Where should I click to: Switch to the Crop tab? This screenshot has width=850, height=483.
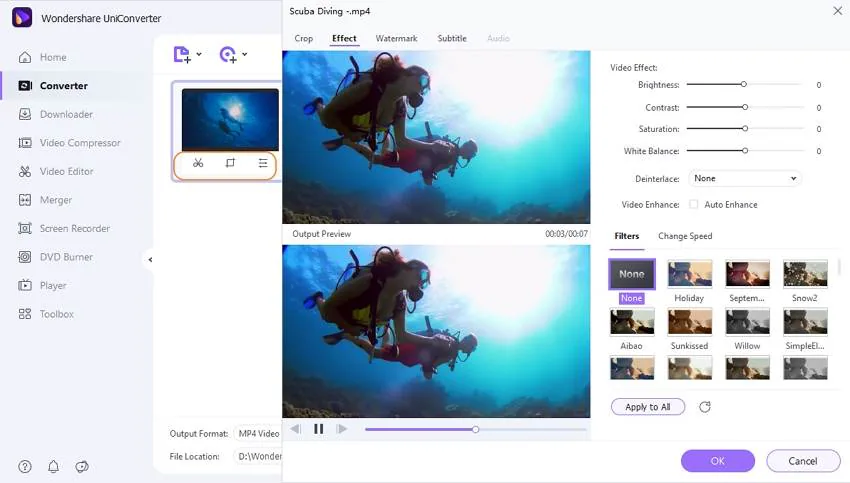coord(304,38)
